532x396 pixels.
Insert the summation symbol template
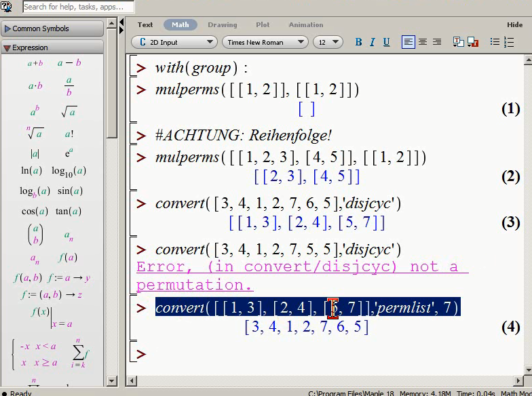(79, 353)
